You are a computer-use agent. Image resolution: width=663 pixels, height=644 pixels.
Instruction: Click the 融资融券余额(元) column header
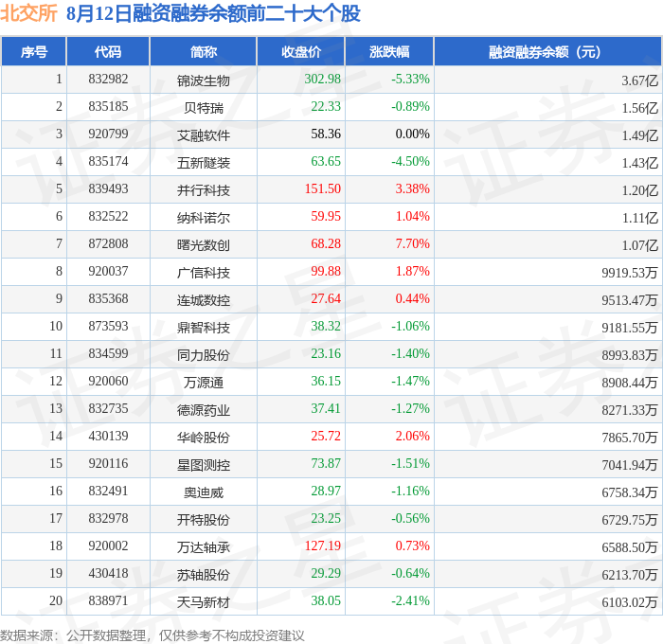pos(547,51)
